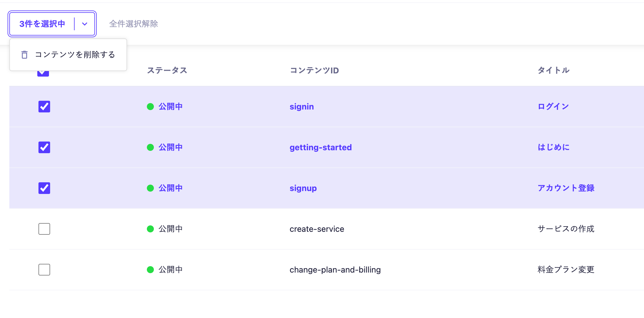Viewport: 644px width, 318px height.
Task: Click the green status dot for signin
Action: (150, 107)
